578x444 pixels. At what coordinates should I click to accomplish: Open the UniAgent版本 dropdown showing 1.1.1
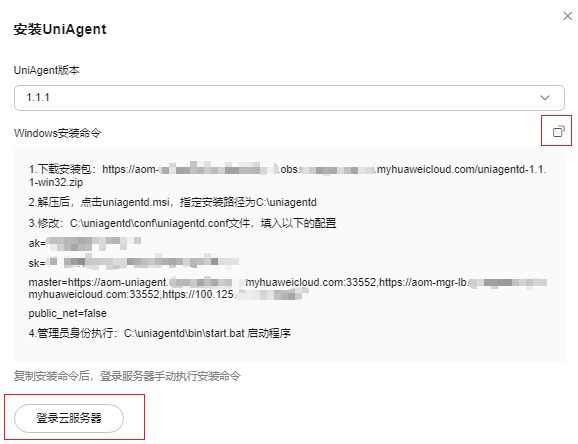pyautogui.click(x=289, y=98)
